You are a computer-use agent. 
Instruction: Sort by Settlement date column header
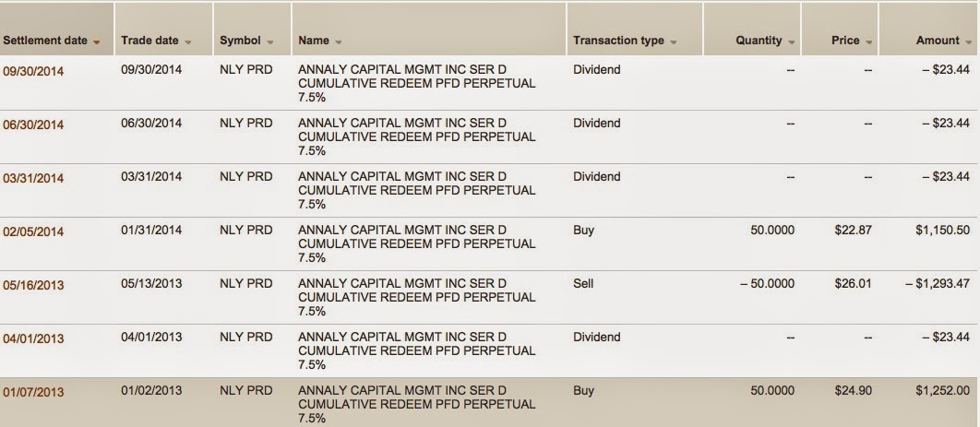(45, 42)
